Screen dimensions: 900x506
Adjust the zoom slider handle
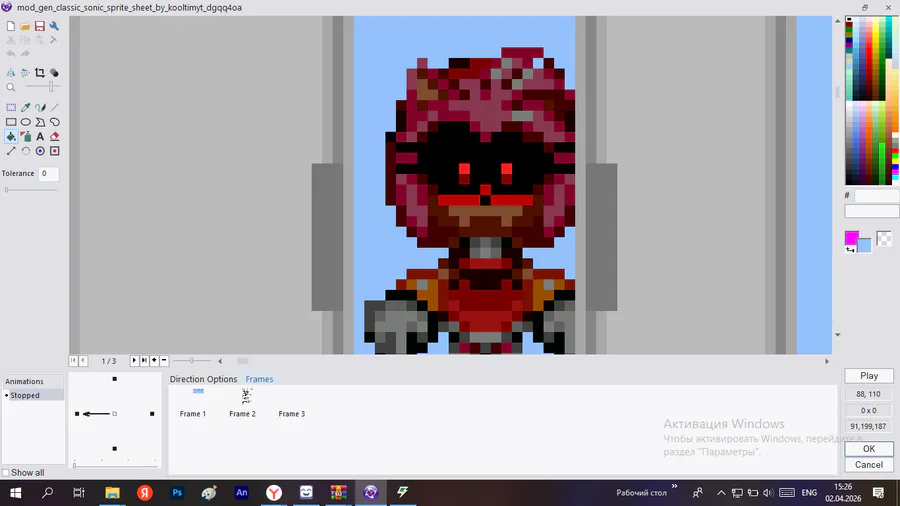[51, 87]
